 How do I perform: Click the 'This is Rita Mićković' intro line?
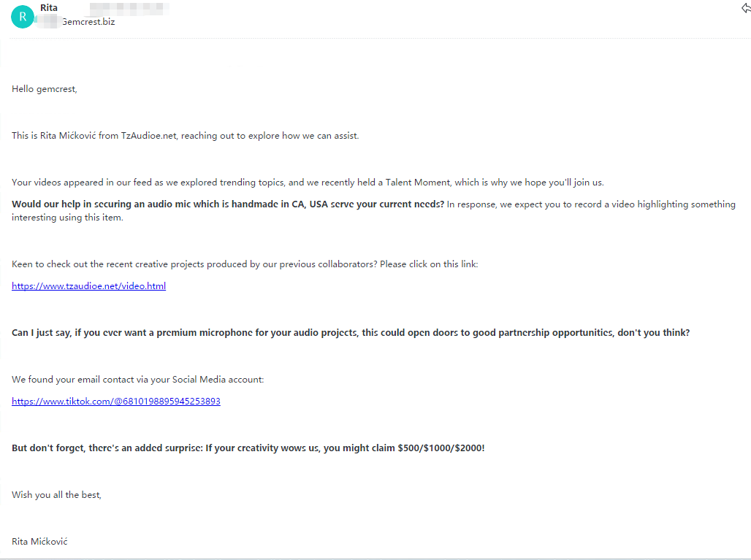coord(185,136)
